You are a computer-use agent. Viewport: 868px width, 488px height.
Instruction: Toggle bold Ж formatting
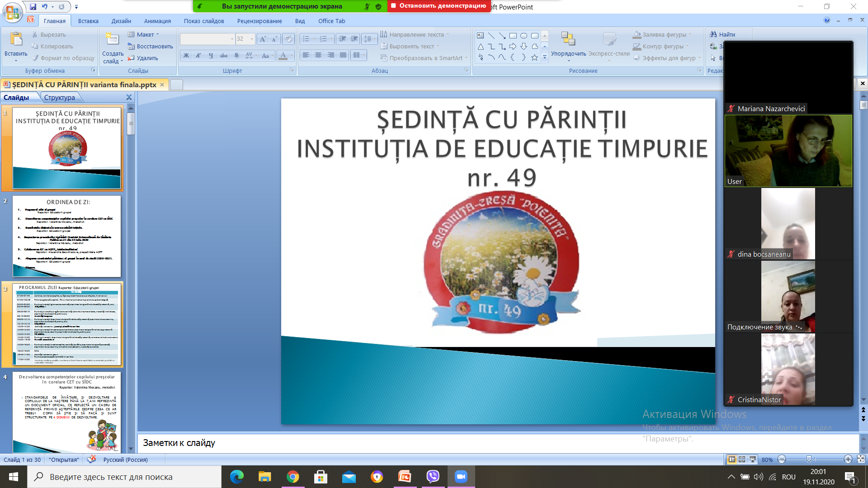pyautogui.click(x=186, y=56)
